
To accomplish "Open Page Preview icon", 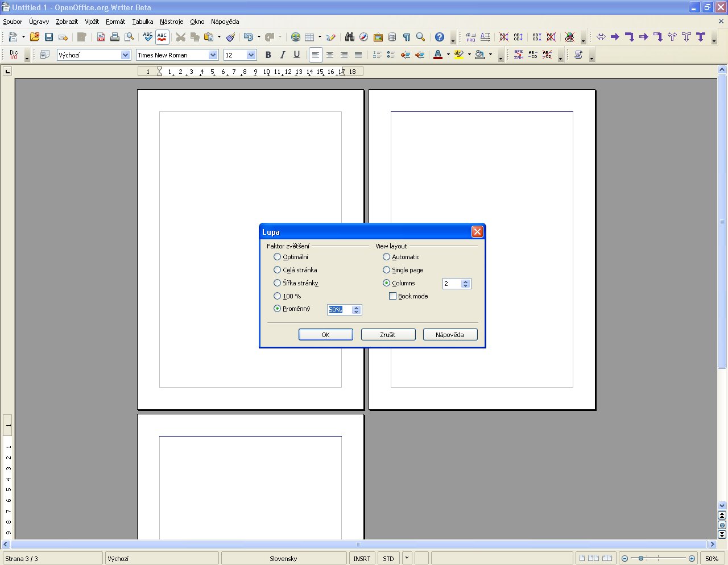I will (129, 37).
